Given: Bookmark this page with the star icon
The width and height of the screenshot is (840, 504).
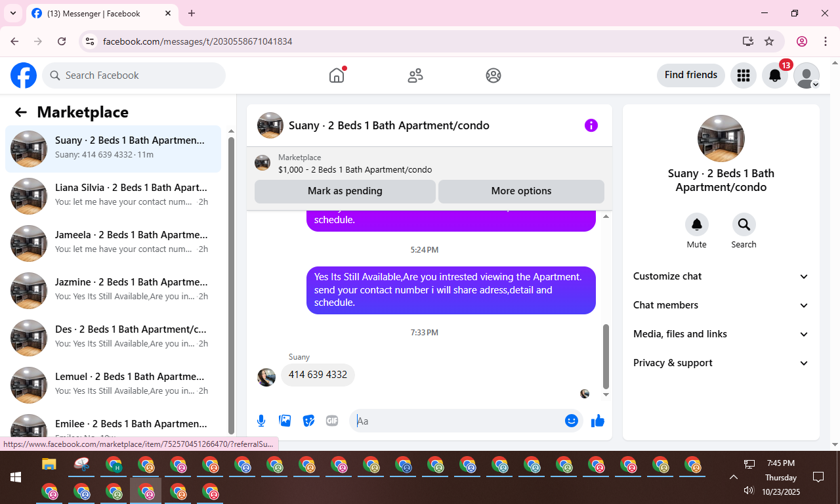Looking at the screenshot, I should (x=769, y=41).
